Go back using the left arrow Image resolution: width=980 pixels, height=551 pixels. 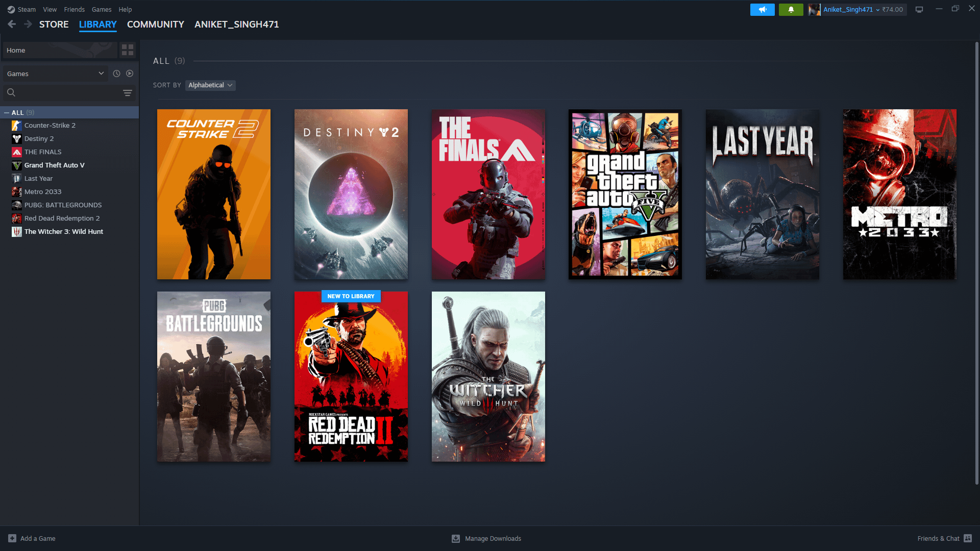[12, 25]
